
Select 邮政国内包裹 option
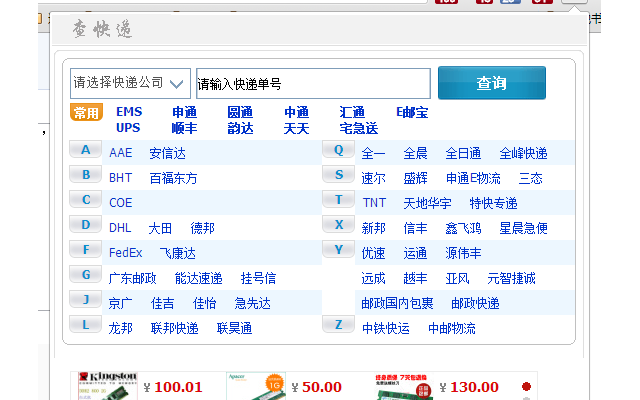pos(397,303)
